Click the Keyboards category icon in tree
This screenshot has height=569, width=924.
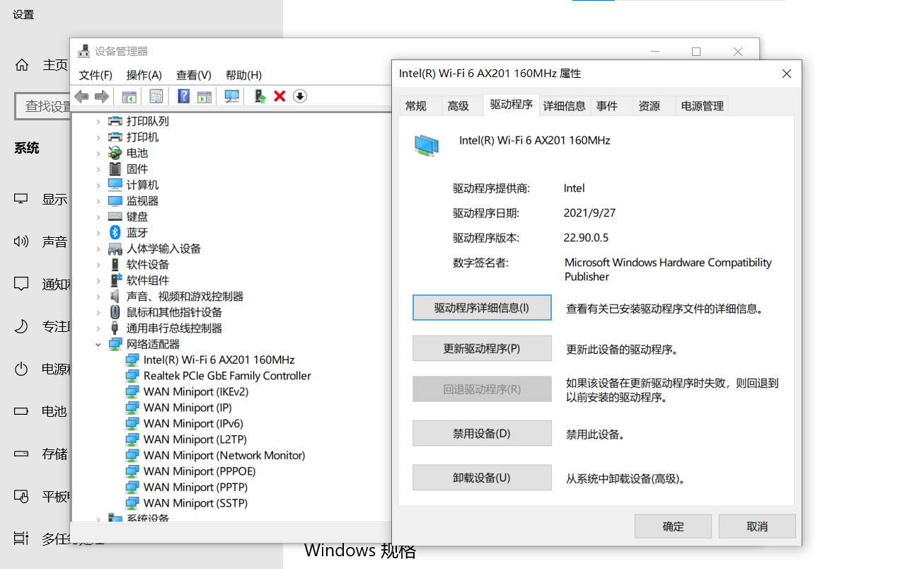(115, 217)
